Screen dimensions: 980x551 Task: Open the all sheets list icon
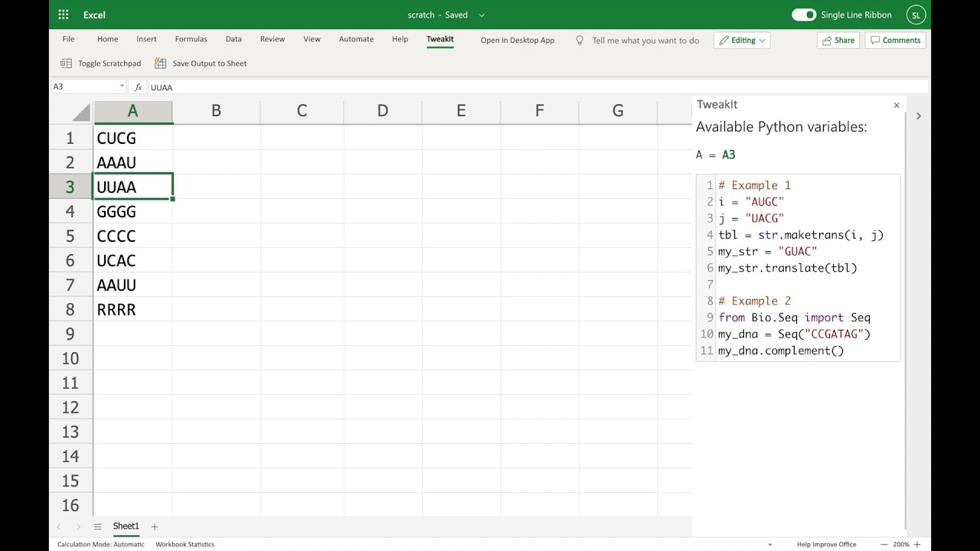tap(98, 527)
